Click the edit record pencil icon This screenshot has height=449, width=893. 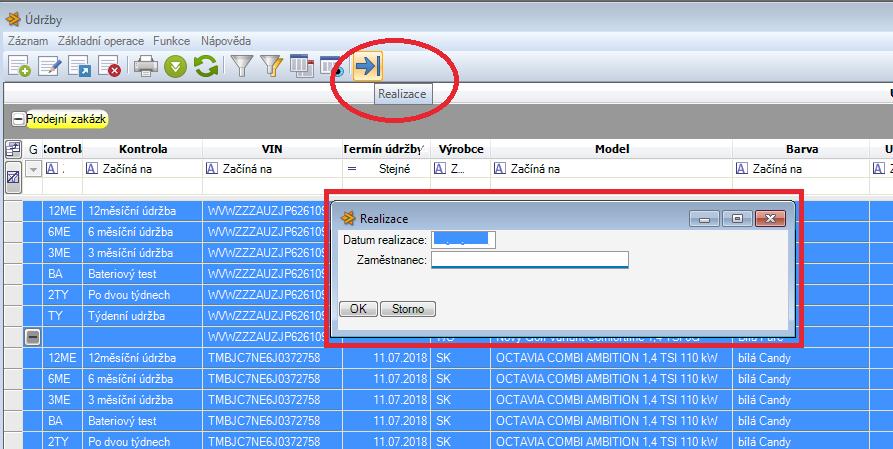tap(50, 66)
